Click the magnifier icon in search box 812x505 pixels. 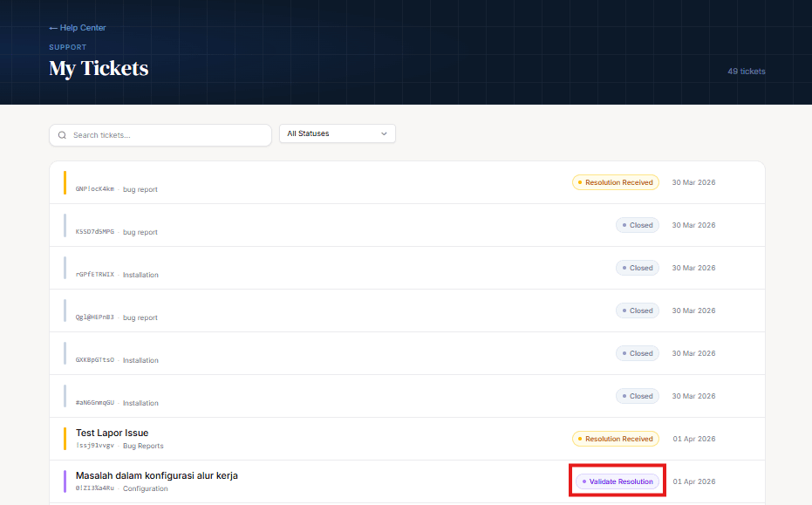click(62, 135)
